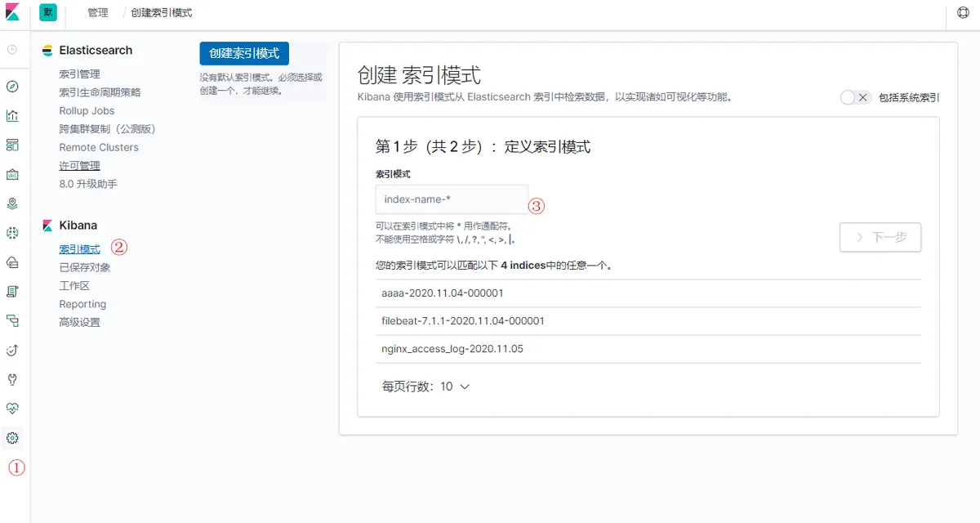Open Dashboard icon in sidebar

tap(12, 145)
